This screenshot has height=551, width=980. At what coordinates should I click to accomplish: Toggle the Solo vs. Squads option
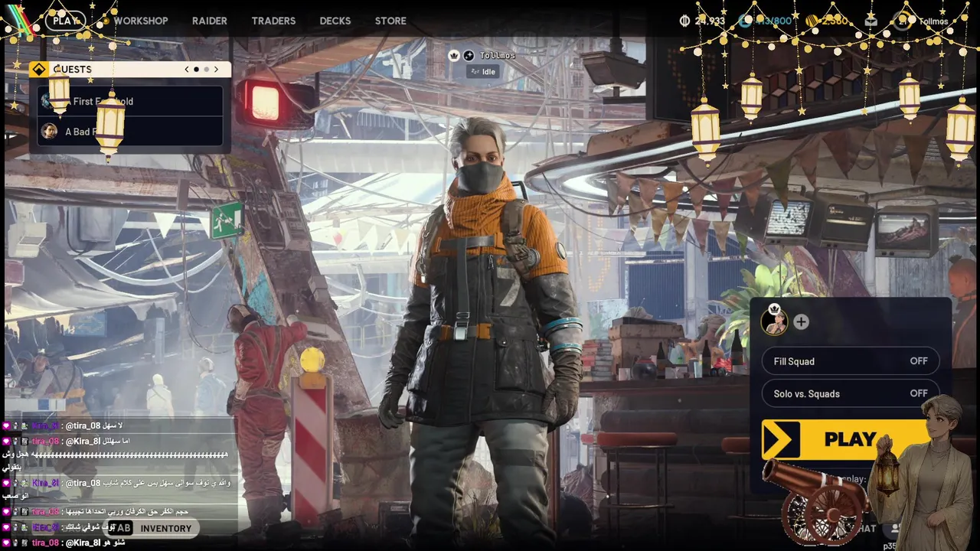850,393
